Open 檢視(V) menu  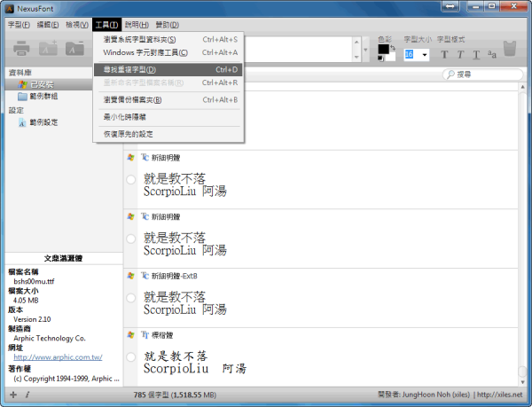pos(77,25)
